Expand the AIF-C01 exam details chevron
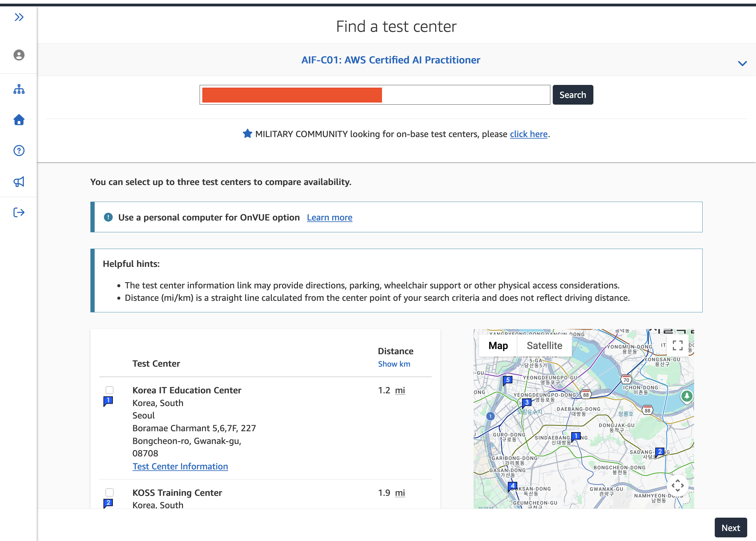Screen dimensions: 756x541 pyautogui.click(x=742, y=63)
